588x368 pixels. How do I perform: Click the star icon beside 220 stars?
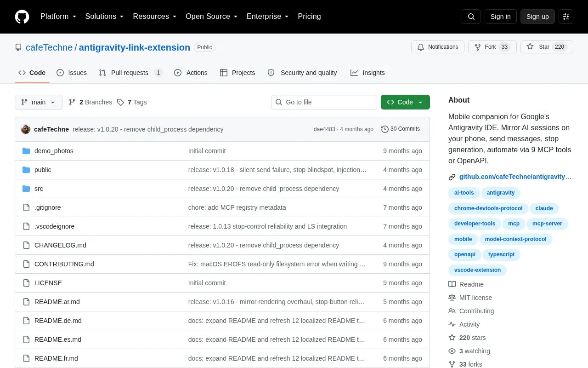pyautogui.click(x=452, y=338)
